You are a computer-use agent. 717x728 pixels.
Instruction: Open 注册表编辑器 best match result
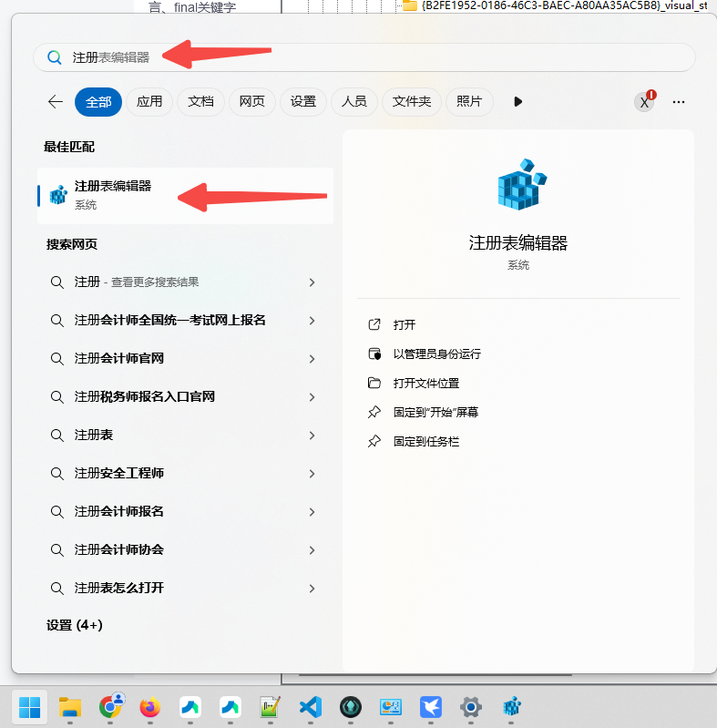click(185, 196)
